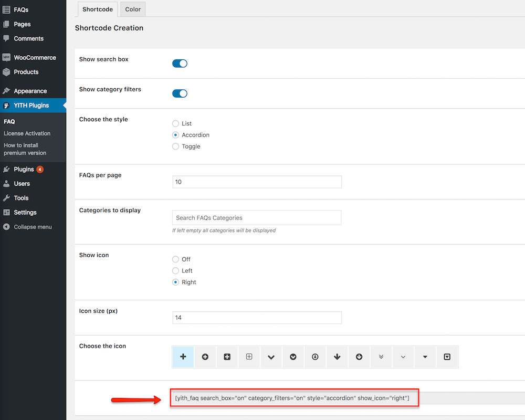Click the Products box icon
The height and width of the screenshot is (420, 525).
click(6, 72)
